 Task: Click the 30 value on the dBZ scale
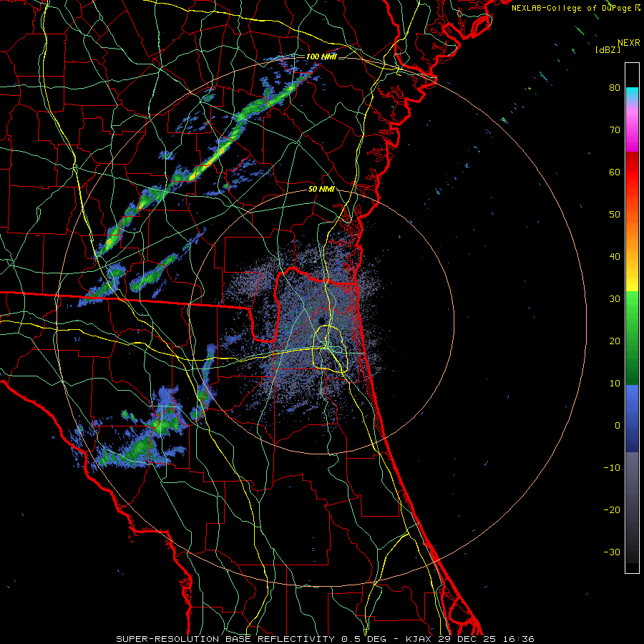tap(615, 298)
